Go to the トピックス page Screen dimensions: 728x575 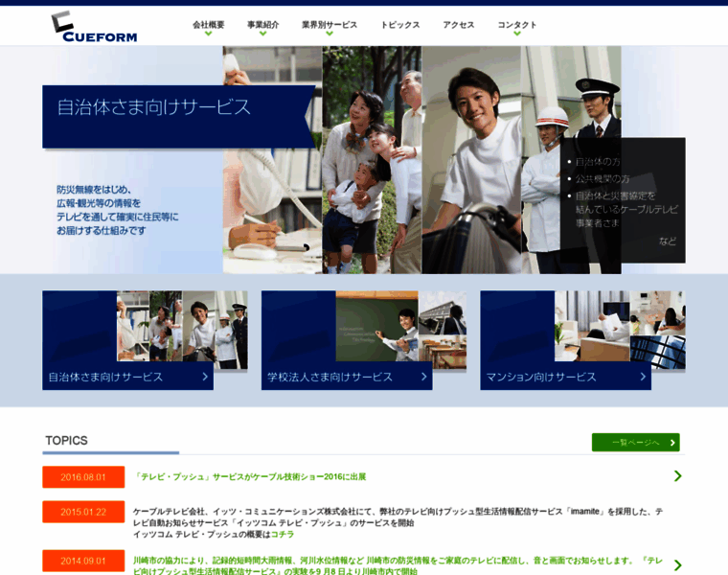[399, 25]
